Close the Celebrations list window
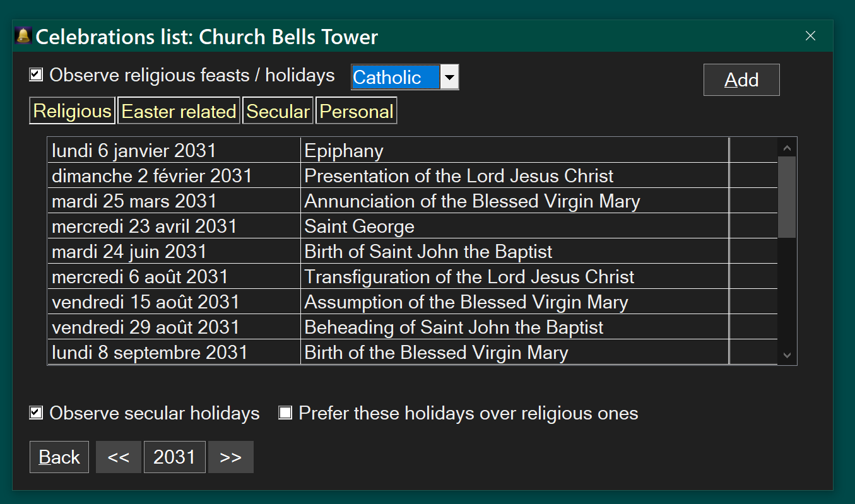855x504 pixels. (x=810, y=36)
